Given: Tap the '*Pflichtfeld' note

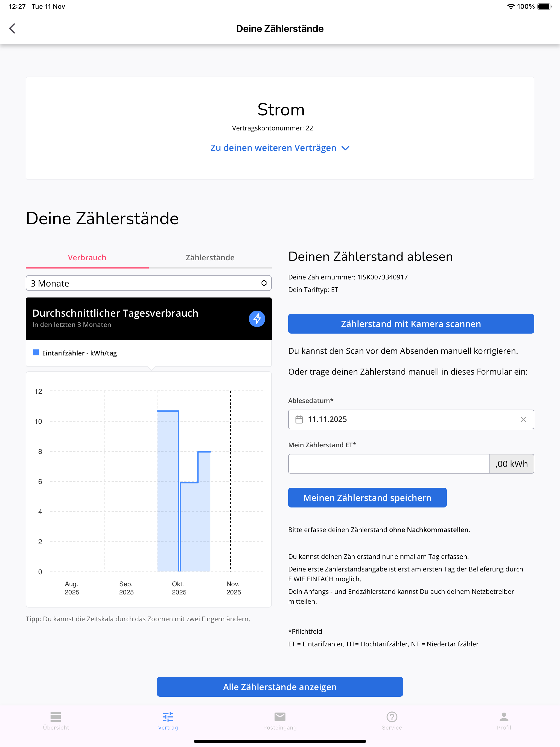Looking at the screenshot, I should tap(305, 631).
